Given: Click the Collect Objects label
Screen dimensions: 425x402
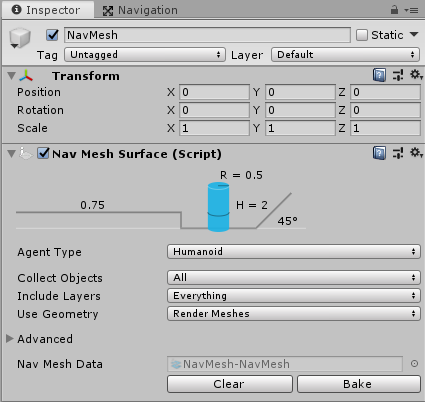Looking at the screenshot, I should (x=60, y=278).
